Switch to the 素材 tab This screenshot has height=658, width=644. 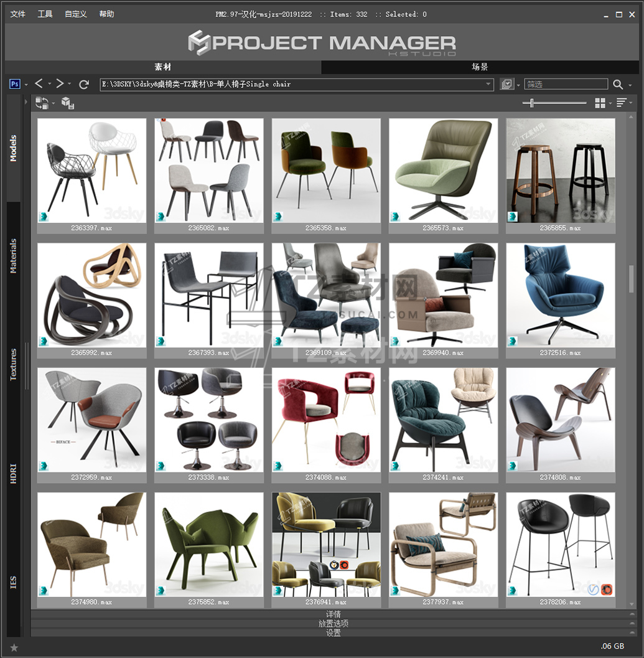163,67
